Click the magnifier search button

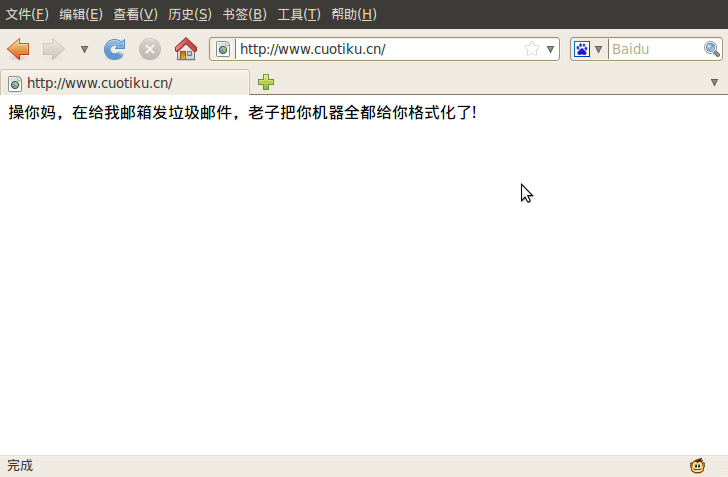(x=712, y=49)
